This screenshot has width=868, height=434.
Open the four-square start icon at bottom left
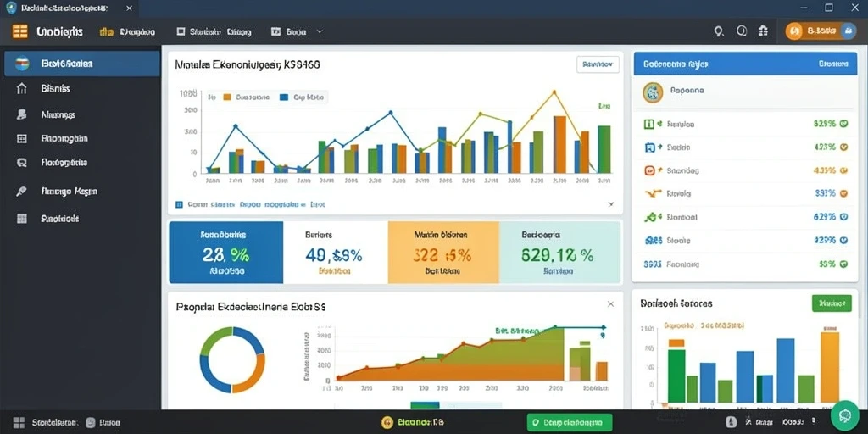(x=19, y=422)
